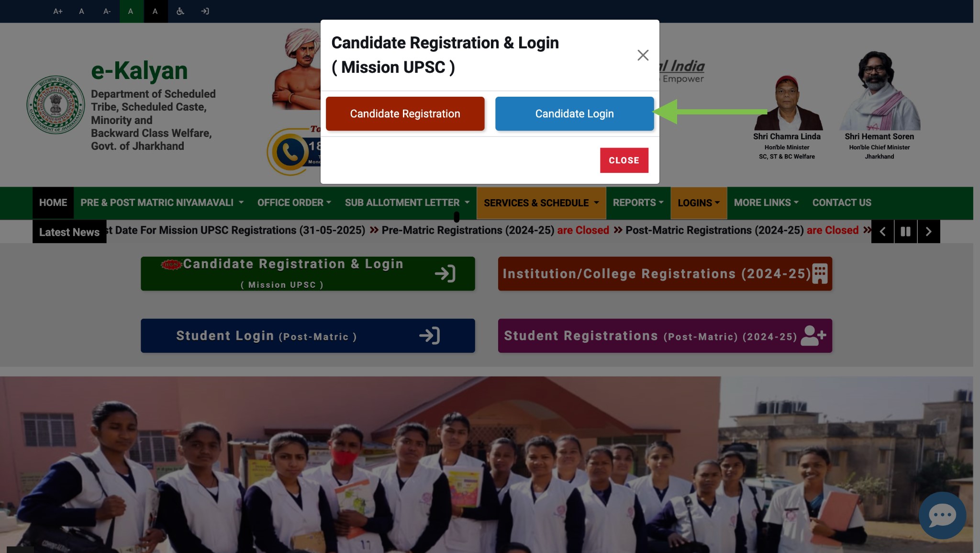Expand the Office Order dropdown
980x553 pixels.
tap(294, 203)
